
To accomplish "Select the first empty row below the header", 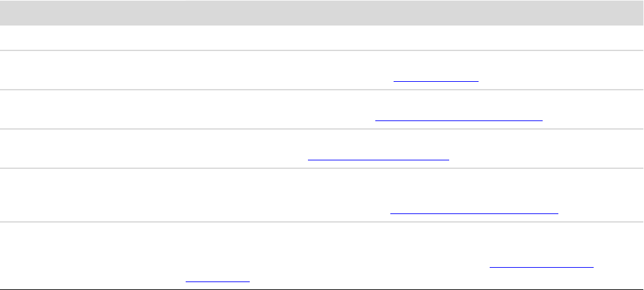I will pyautogui.click(x=322, y=38).
